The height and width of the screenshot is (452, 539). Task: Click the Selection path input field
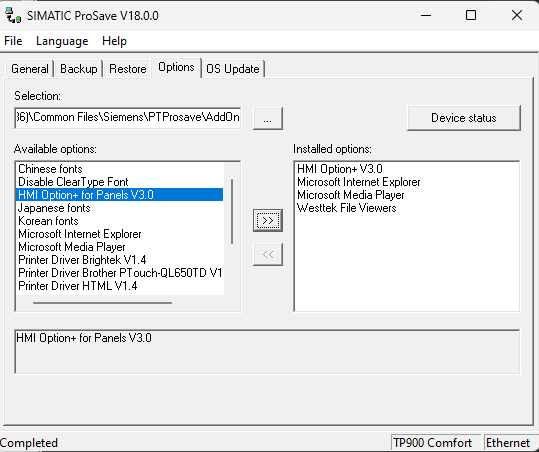tap(128, 118)
